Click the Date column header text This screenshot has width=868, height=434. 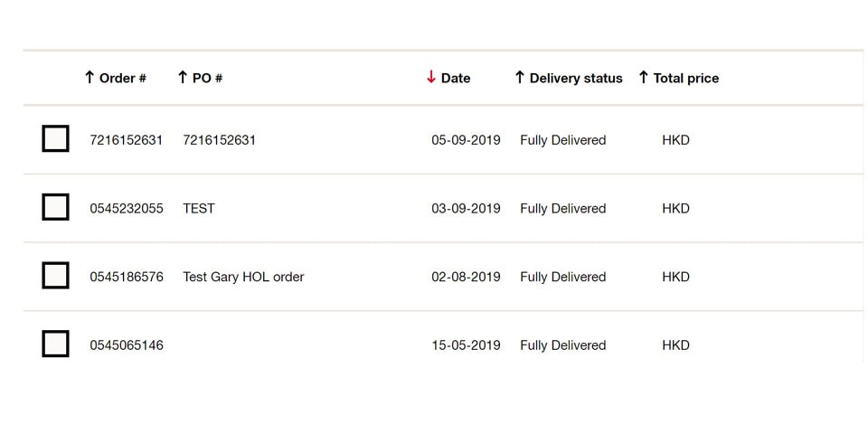click(456, 79)
